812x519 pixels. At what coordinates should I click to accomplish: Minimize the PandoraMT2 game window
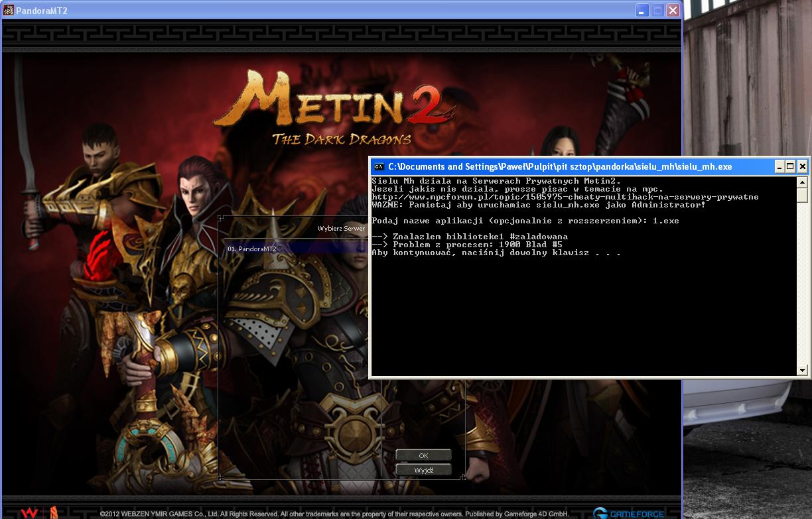tap(642, 11)
